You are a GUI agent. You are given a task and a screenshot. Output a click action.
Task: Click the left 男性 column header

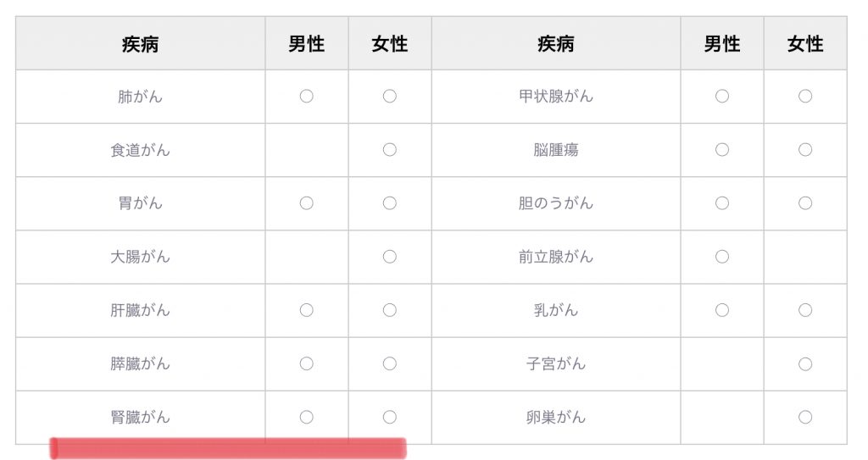(306, 44)
